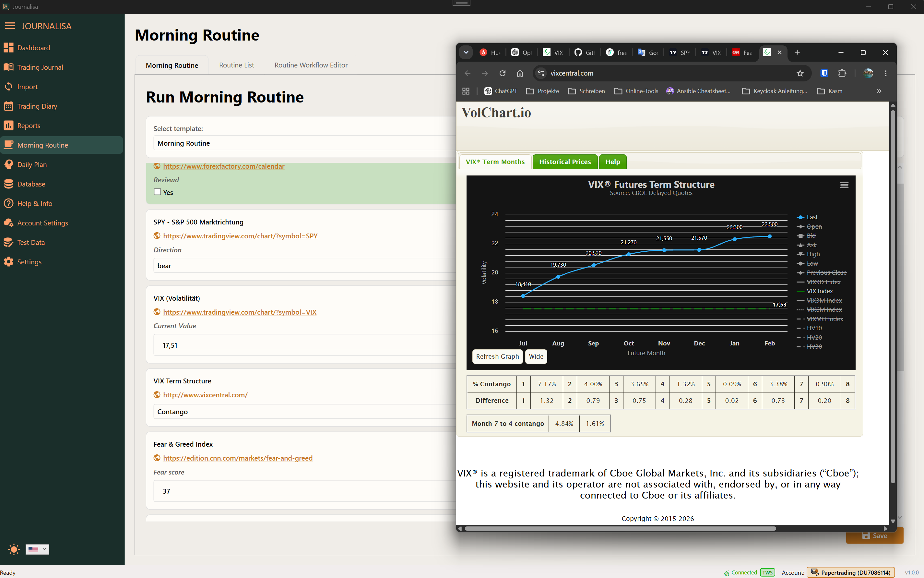
Task: Open Trading Diary in the sidebar
Action: (62, 106)
